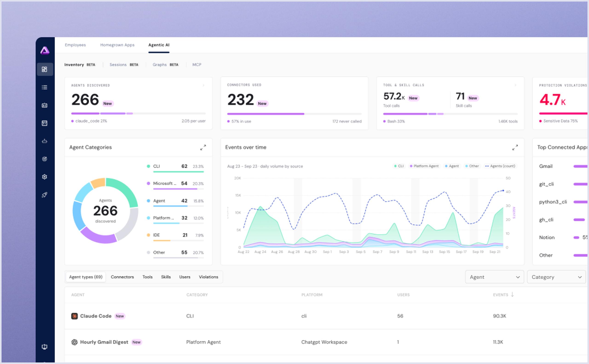Click the Platform column header

(x=312, y=295)
